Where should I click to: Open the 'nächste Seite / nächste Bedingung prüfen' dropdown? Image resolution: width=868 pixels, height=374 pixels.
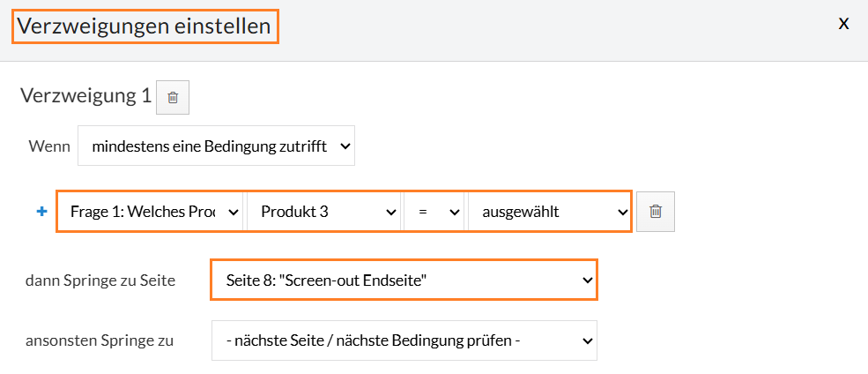coord(404,340)
